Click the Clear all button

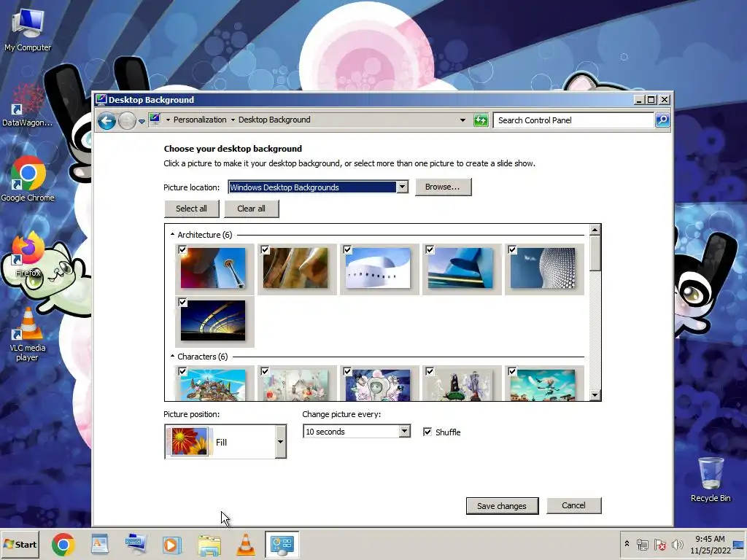251,209
